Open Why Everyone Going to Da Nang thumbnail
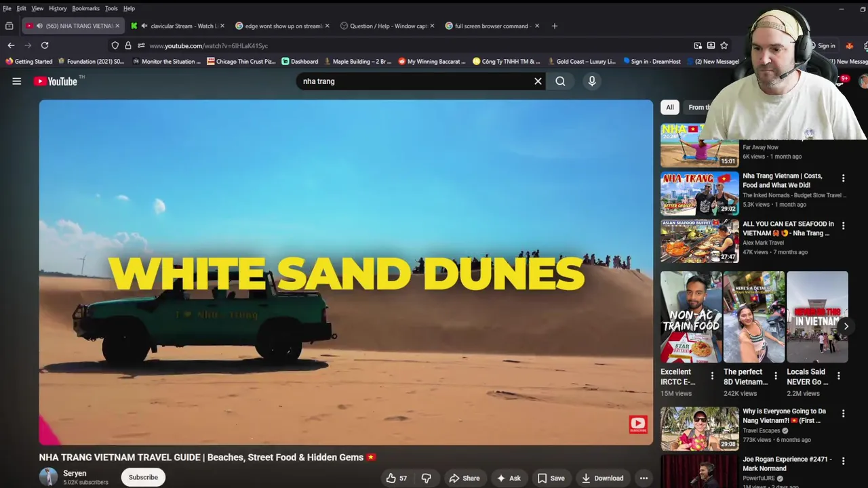Image resolution: width=868 pixels, height=488 pixels. (x=700, y=428)
